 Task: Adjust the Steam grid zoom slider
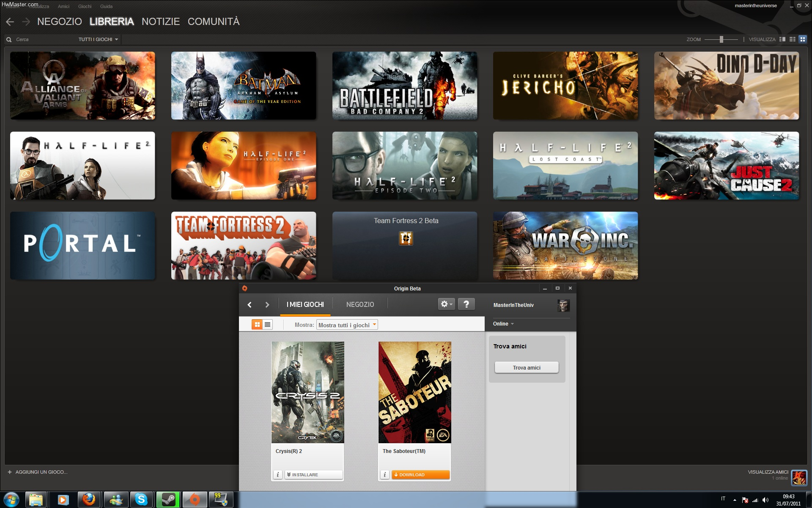(721, 39)
